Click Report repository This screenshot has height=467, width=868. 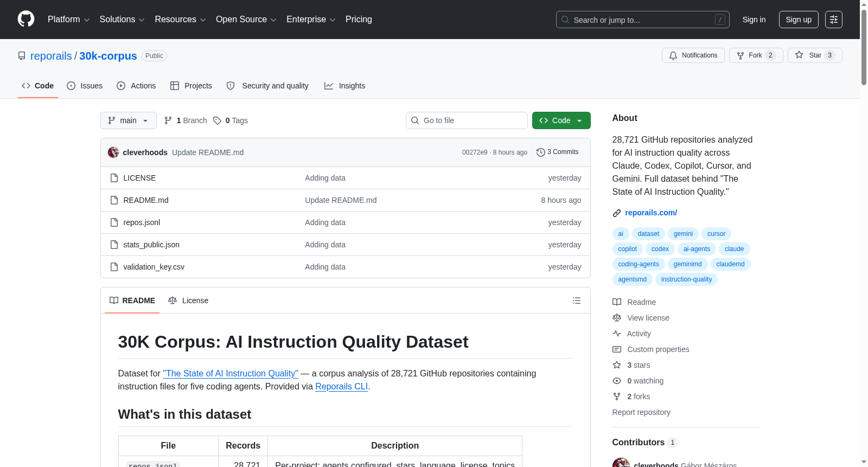tap(641, 412)
